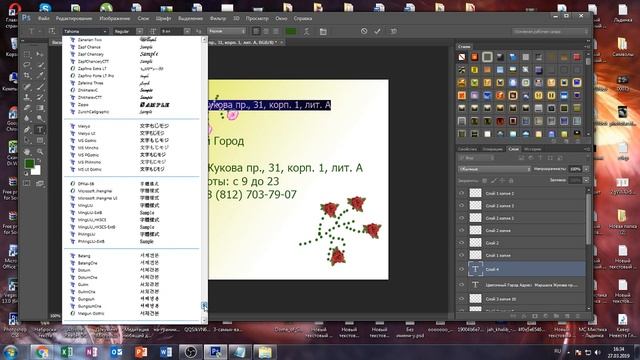The image size is (640, 360).
Task: Toggle lock transparent pixels in Layers panel
Action: pyautogui.click(x=484, y=180)
